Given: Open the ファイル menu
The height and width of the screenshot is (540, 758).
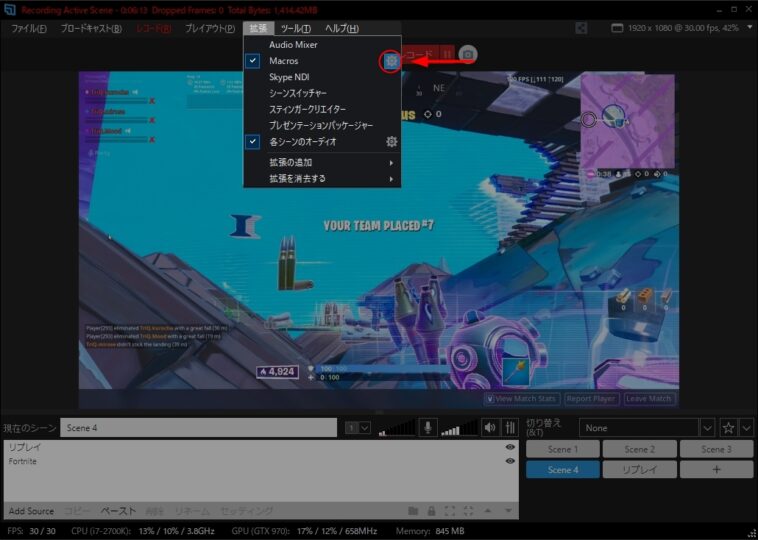Looking at the screenshot, I should (x=29, y=29).
